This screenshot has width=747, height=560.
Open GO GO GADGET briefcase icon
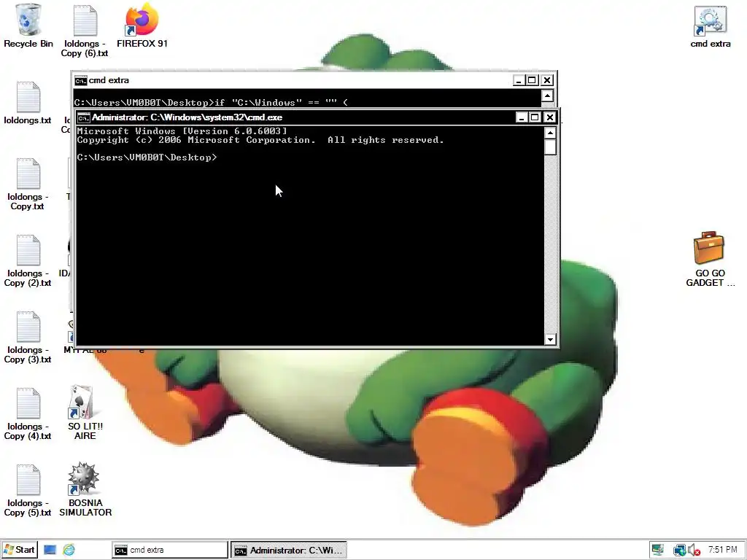[710, 259]
